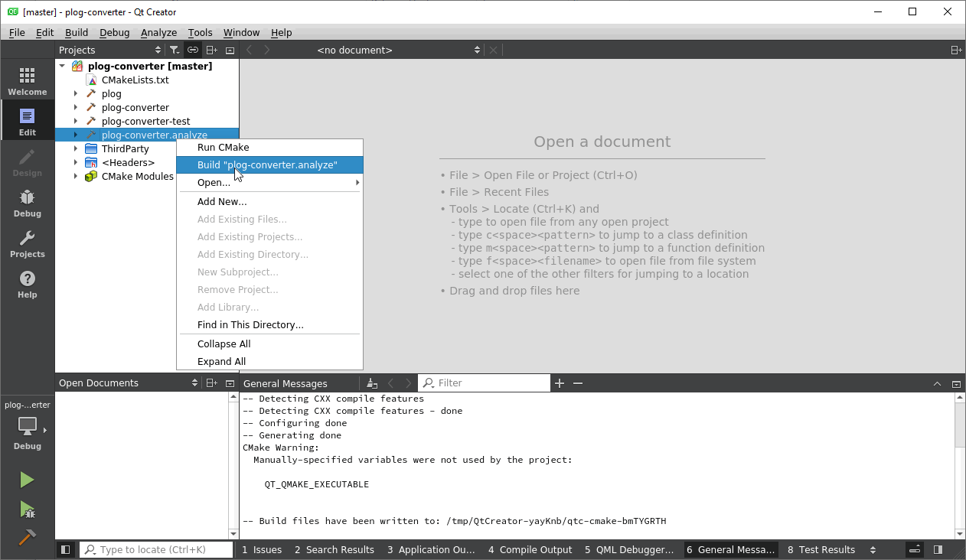Open the Compile Output tab
Screen dimensions: 966x560
tap(530, 549)
